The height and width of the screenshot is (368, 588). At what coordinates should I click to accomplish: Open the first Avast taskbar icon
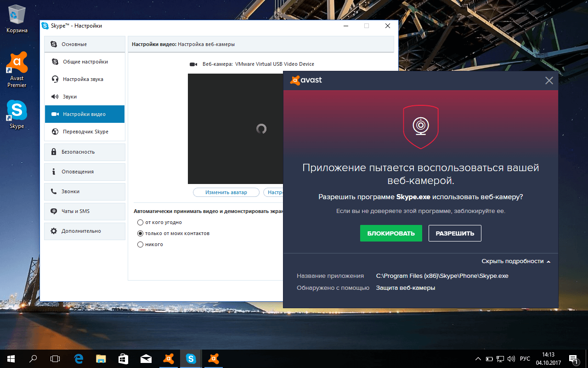(169, 358)
